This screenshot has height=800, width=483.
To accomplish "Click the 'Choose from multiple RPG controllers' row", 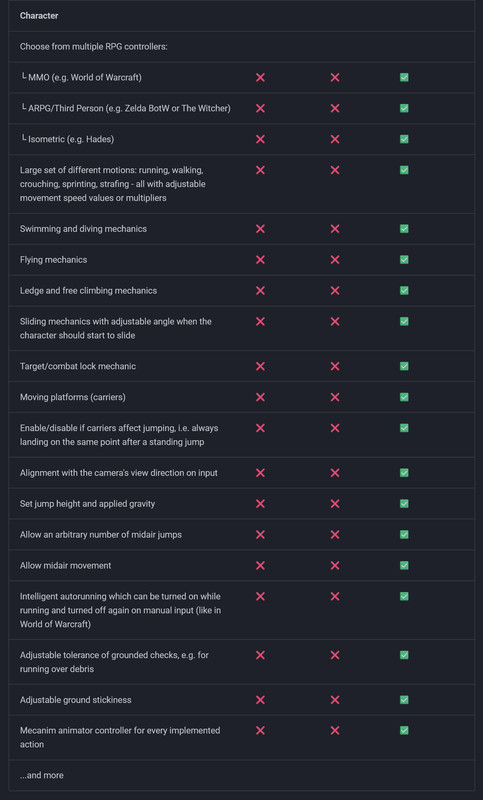I will point(242,46).
